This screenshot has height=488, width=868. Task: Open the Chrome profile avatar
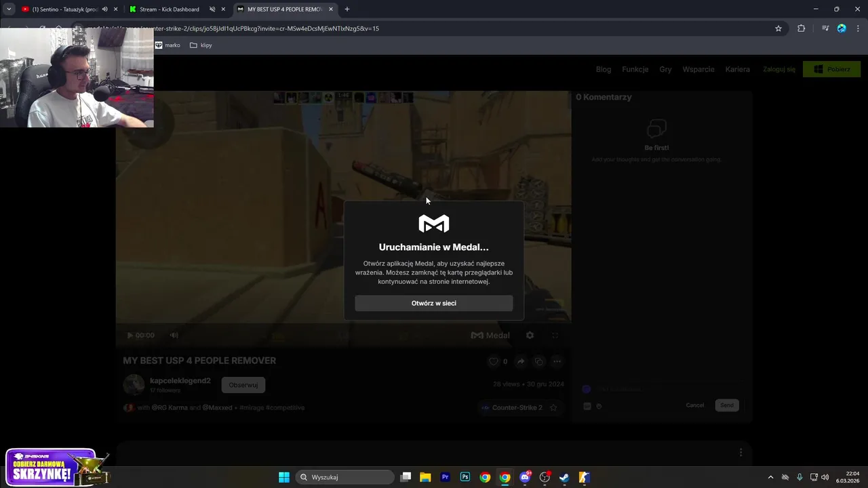click(842, 28)
